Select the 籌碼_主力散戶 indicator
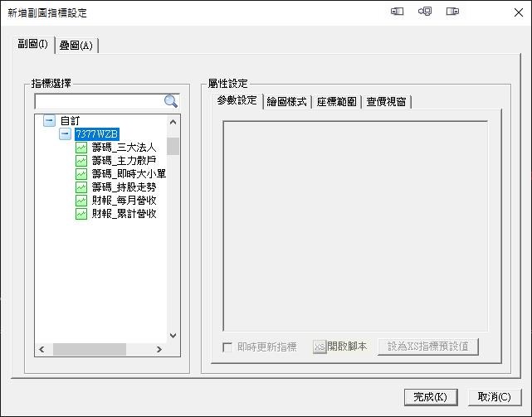Viewport: 532px width, 417px height. (124, 161)
